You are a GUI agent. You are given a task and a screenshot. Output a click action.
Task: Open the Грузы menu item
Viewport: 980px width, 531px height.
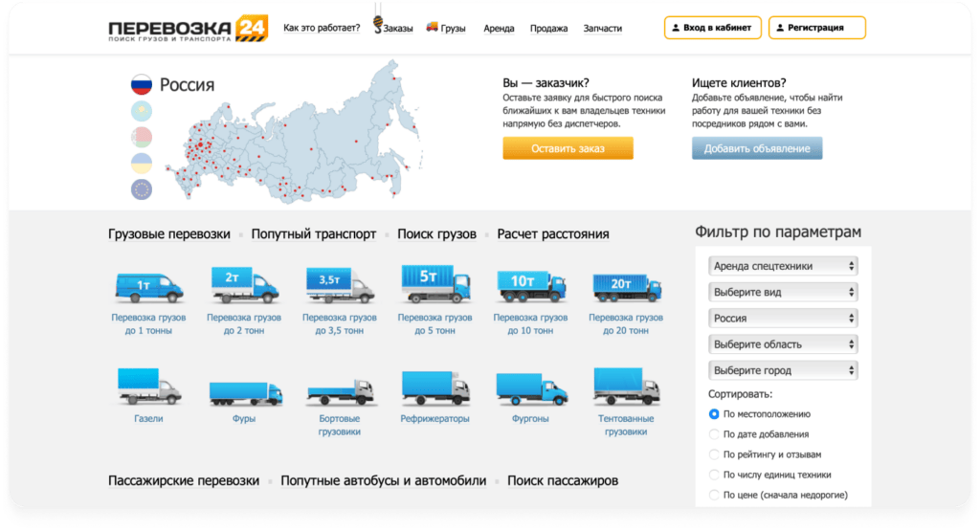pos(453,28)
